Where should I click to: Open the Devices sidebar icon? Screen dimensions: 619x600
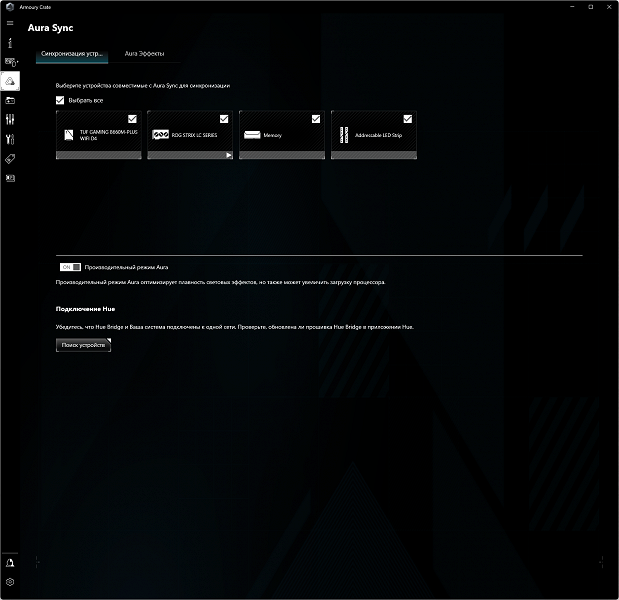coord(11,62)
